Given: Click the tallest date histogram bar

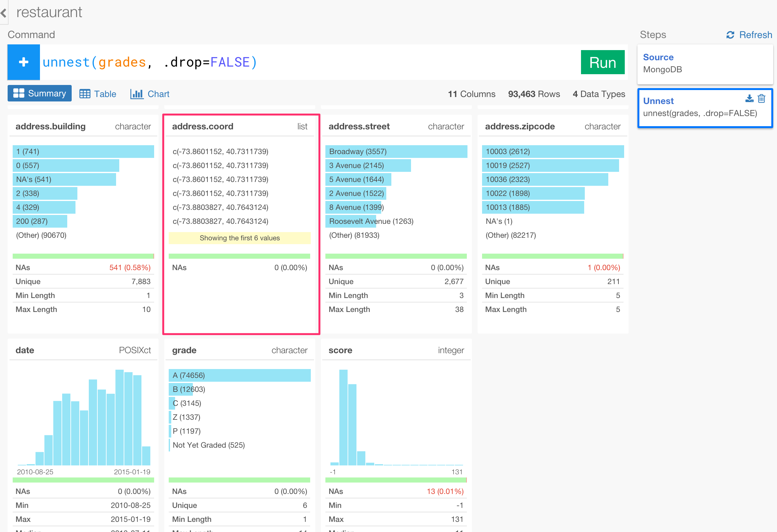Looking at the screenshot, I should [x=119, y=417].
